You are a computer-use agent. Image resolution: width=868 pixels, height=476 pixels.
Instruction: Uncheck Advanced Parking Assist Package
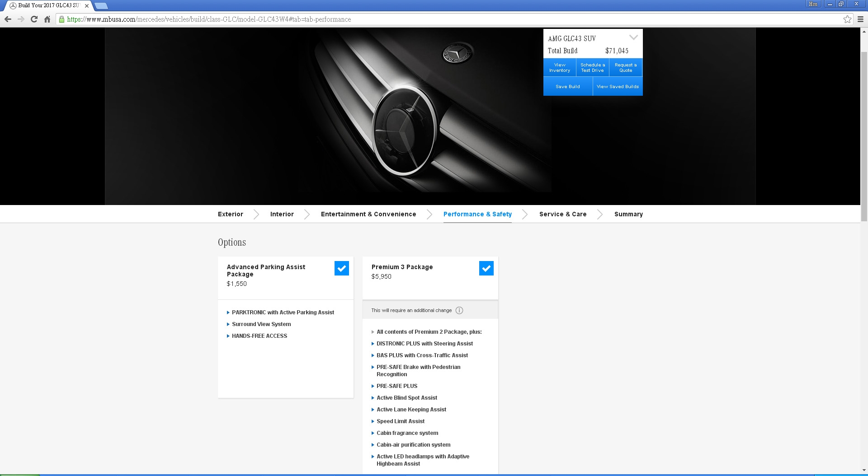342,268
